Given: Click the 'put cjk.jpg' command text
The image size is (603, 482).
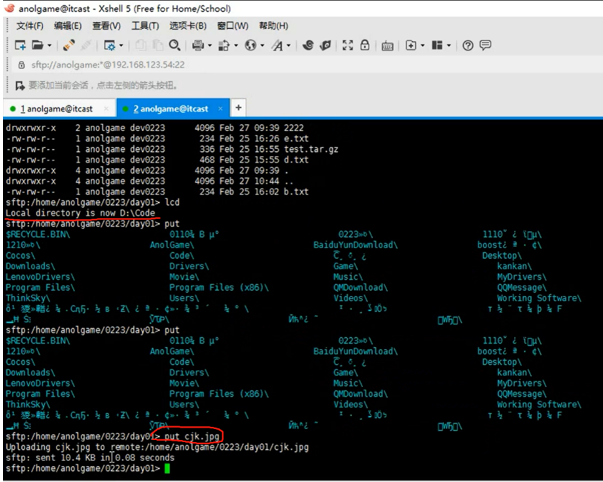Looking at the screenshot, I should (192, 436).
